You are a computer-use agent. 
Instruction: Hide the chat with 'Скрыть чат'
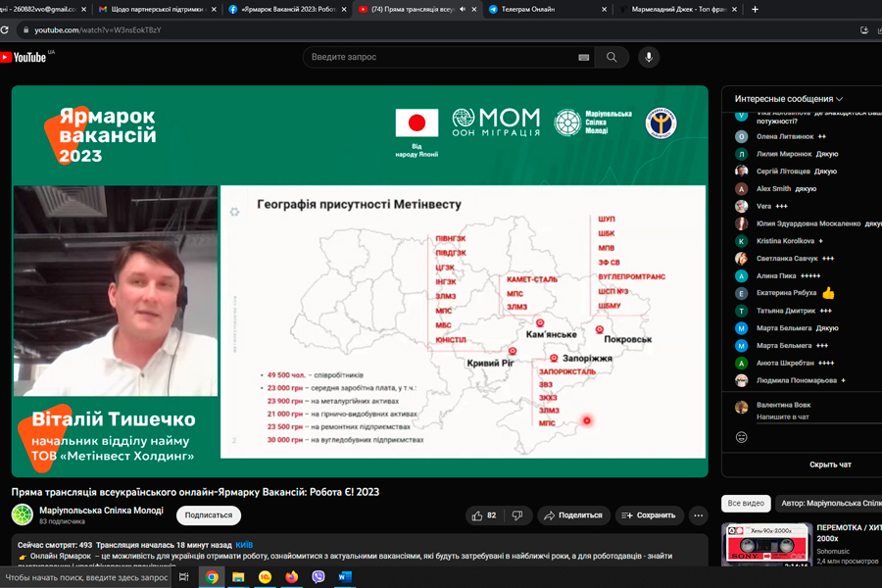(x=829, y=464)
